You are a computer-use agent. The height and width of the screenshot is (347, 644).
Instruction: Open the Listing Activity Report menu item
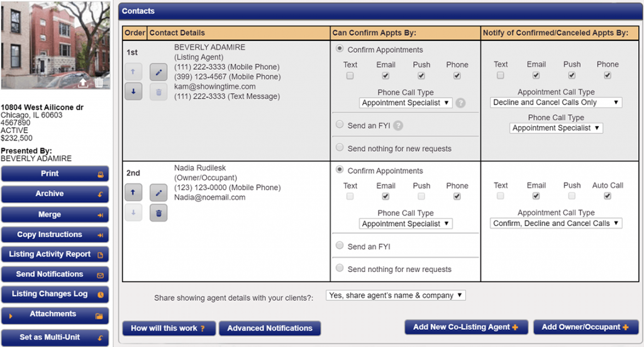coord(55,254)
